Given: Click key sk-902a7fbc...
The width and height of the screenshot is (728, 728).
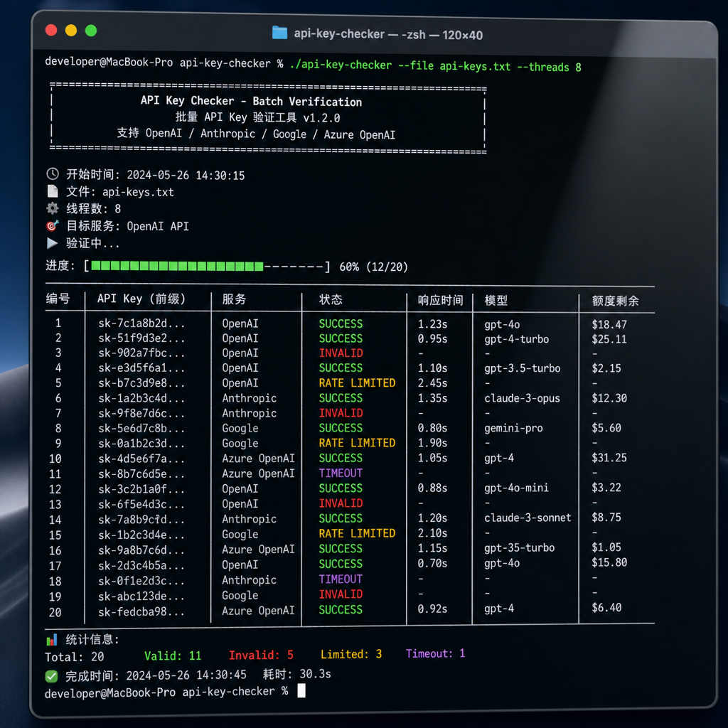Looking at the screenshot, I should click(x=141, y=353).
